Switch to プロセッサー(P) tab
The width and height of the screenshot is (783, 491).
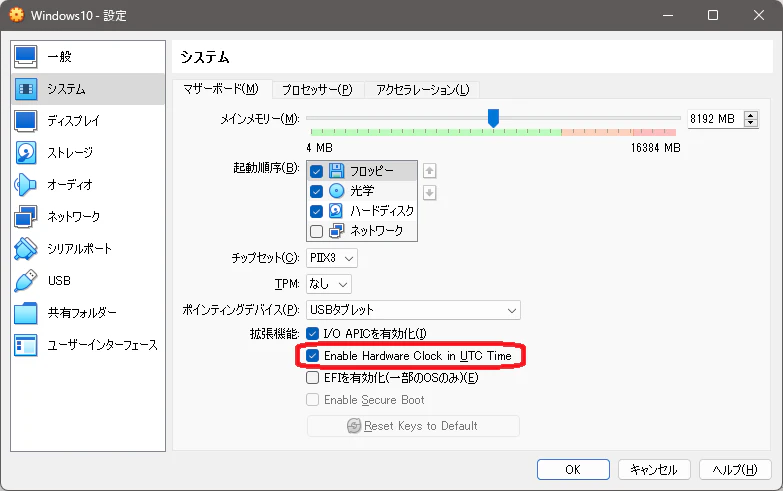pos(318,90)
